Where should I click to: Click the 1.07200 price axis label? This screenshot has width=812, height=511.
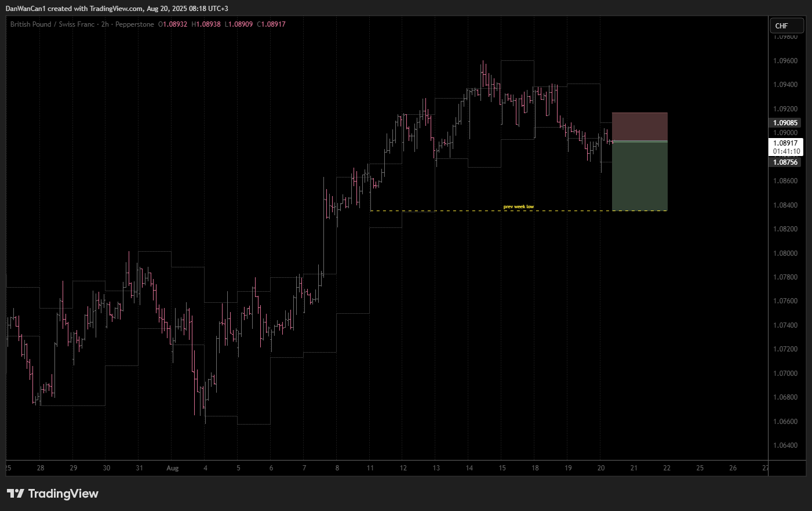click(785, 349)
